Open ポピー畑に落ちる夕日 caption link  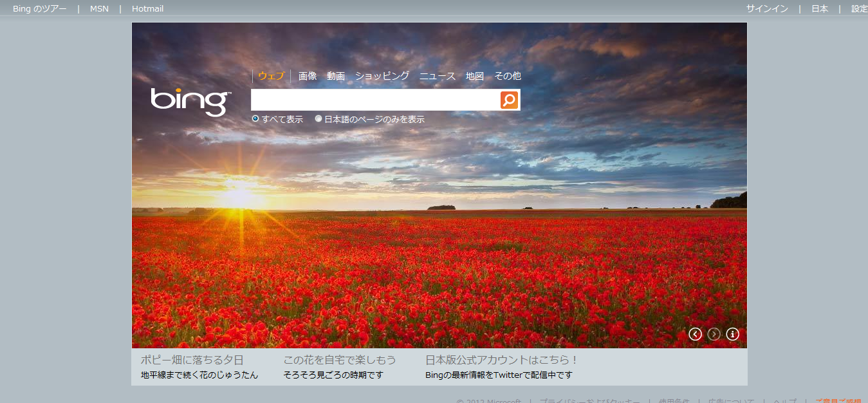click(192, 360)
